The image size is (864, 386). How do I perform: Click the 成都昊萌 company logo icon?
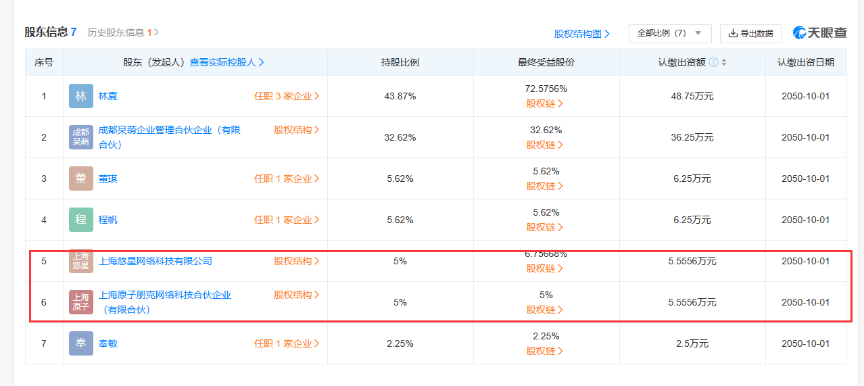[x=81, y=137]
